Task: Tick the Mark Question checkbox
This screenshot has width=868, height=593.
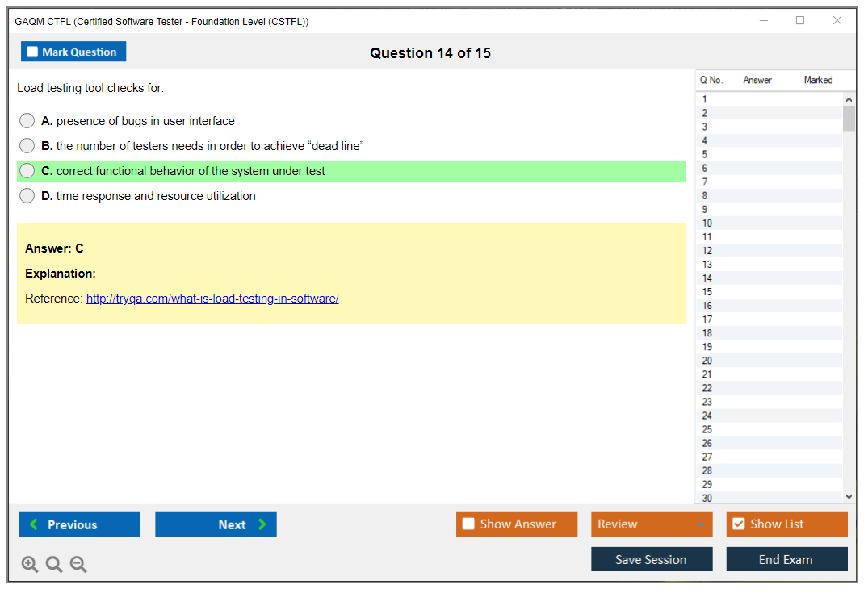Action: 32,52
